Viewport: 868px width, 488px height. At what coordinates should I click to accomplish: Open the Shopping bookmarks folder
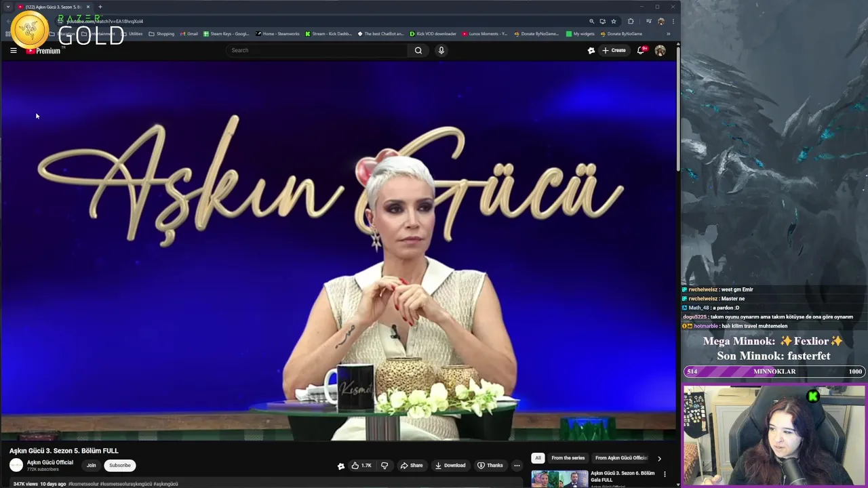161,34
